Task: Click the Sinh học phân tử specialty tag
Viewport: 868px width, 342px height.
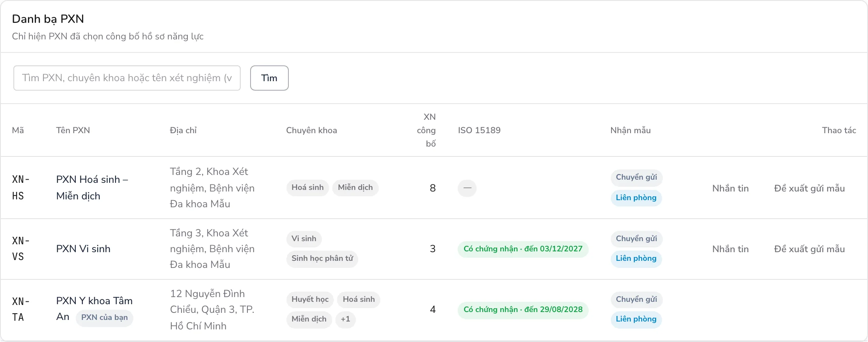Action: (322, 258)
